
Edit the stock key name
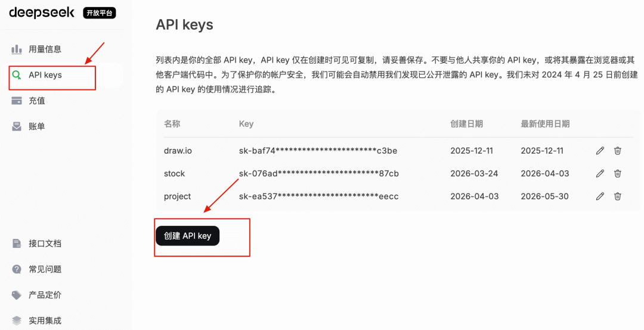(600, 173)
